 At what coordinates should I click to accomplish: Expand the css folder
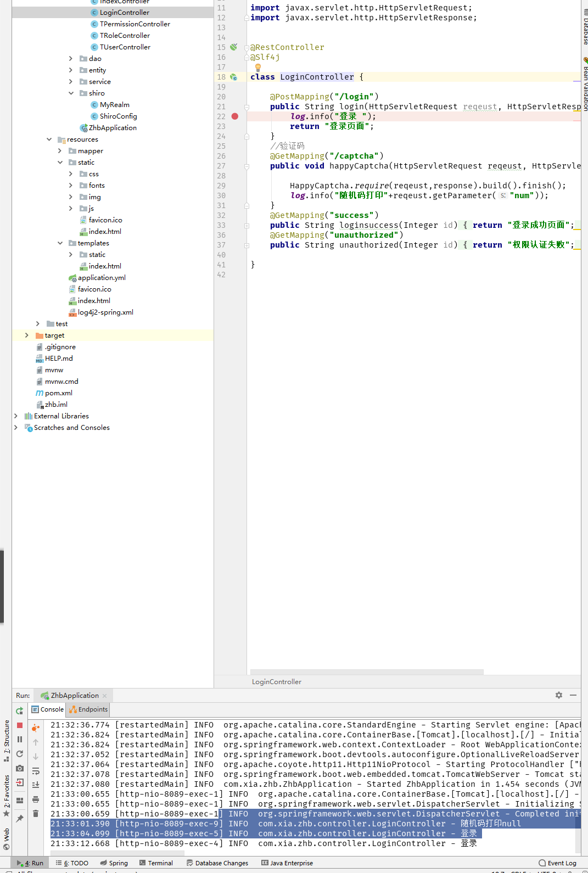coord(70,174)
